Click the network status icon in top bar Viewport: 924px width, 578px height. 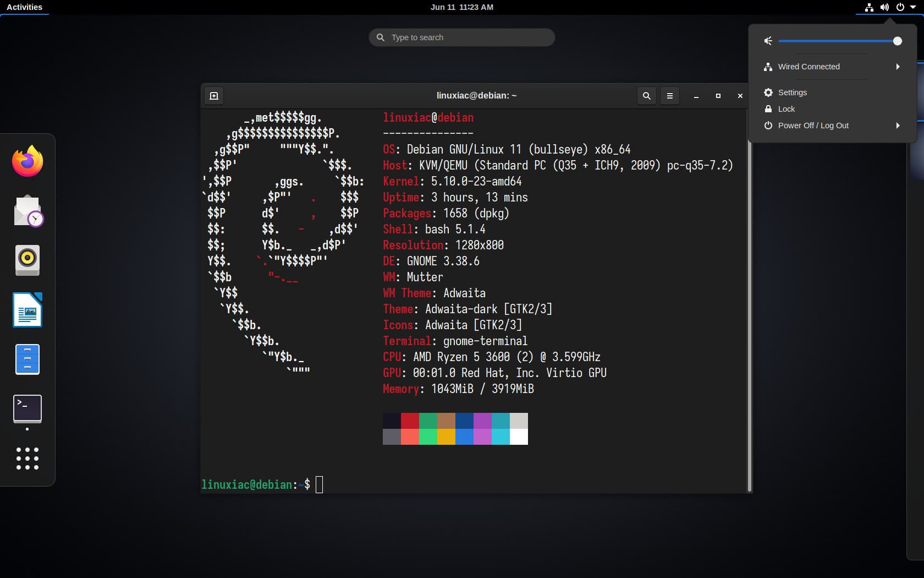tap(868, 7)
